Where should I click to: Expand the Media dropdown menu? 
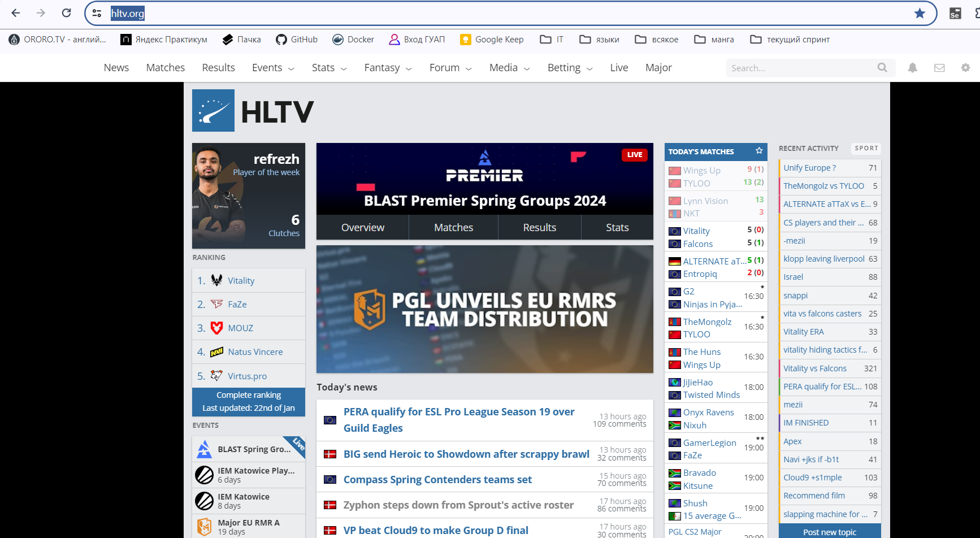coord(510,68)
